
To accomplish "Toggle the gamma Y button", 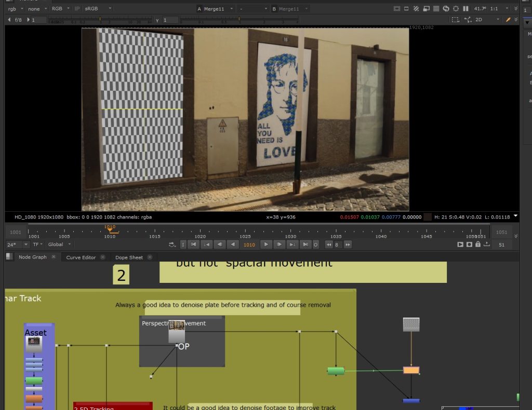I will click(157, 20).
